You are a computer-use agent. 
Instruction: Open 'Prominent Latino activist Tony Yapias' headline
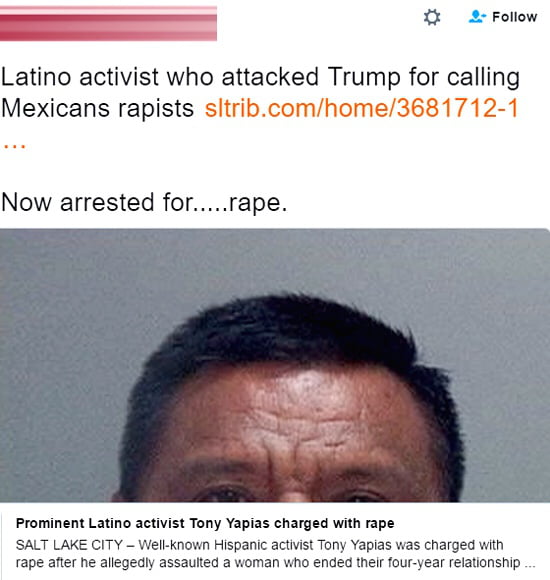pos(137,523)
